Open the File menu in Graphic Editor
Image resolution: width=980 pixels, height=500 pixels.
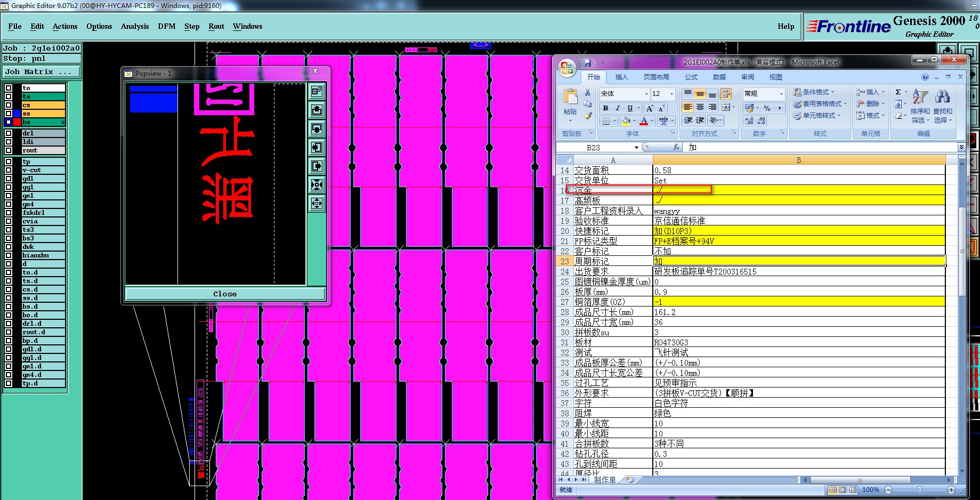pyautogui.click(x=15, y=26)
